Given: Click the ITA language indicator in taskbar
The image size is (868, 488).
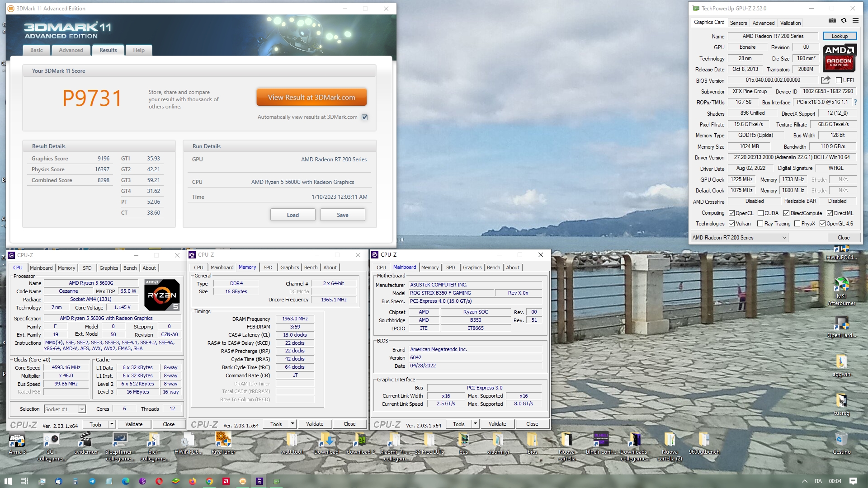Looking at the screenshot, I should tap(818, 481).
